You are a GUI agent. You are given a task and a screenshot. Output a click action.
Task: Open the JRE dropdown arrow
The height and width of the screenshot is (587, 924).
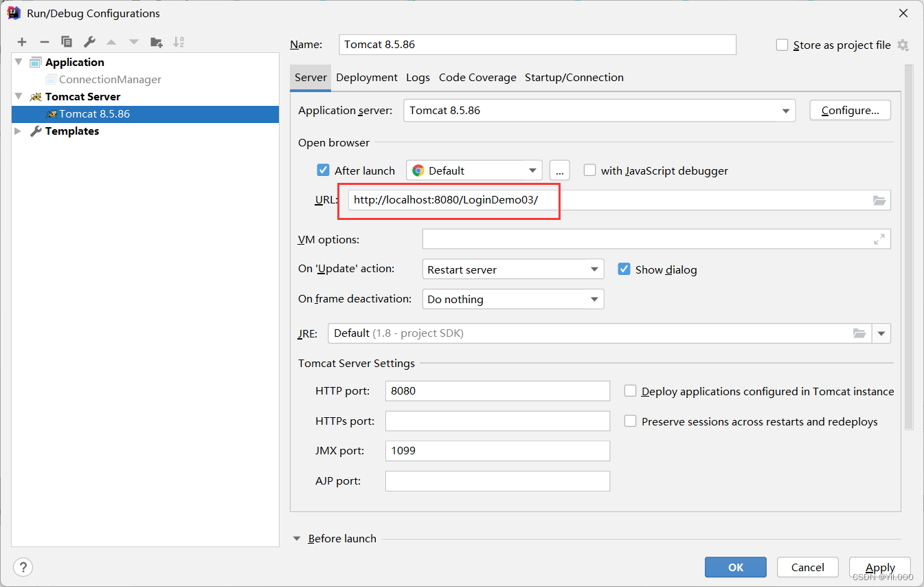point(881,333)
